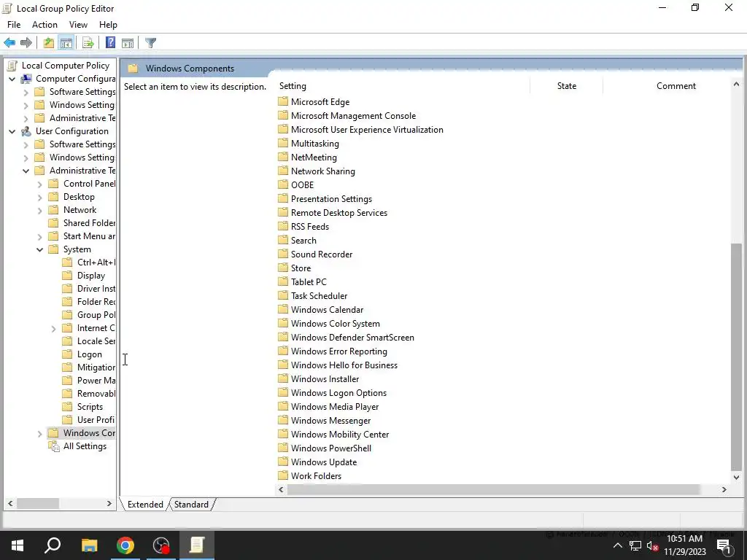Click the tree pane scroll right arrow
Viewport: 747px width, 560px height.
tap(109, 503)
